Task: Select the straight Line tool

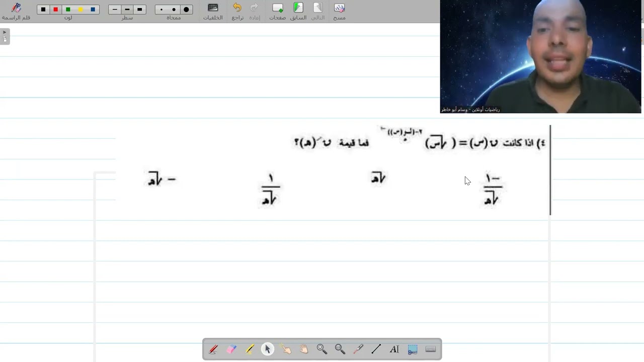Action: click(376, 349)
